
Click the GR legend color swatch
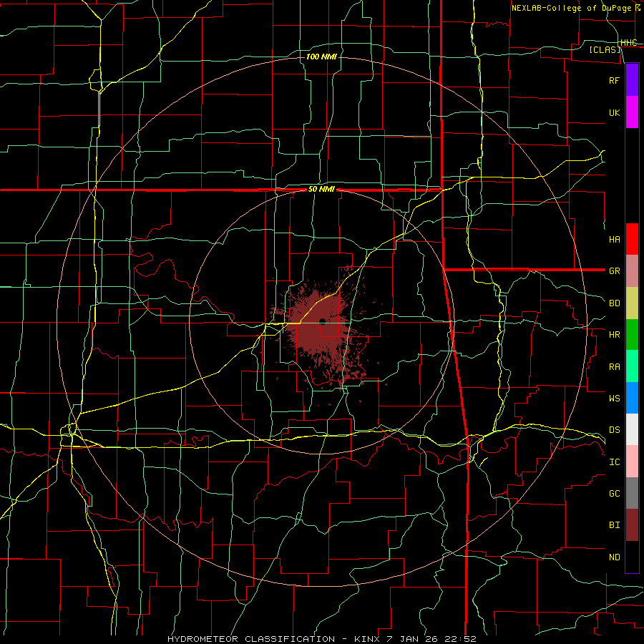632,271
